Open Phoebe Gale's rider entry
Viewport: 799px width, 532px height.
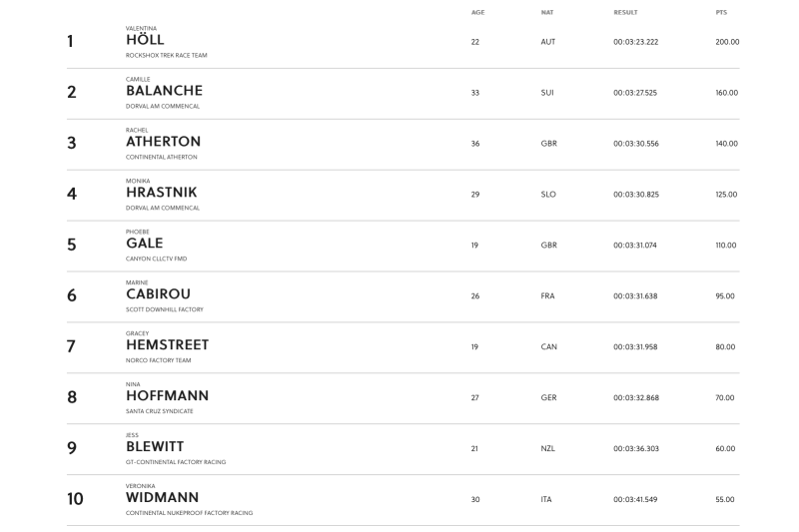144,244
